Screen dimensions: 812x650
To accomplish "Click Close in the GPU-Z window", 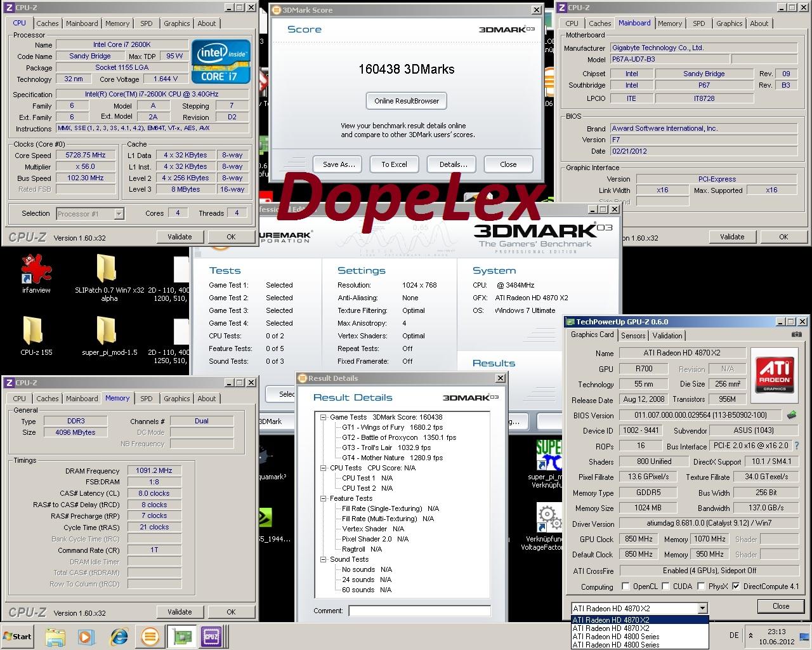I will pyautogui.click(x=781, y=606).
